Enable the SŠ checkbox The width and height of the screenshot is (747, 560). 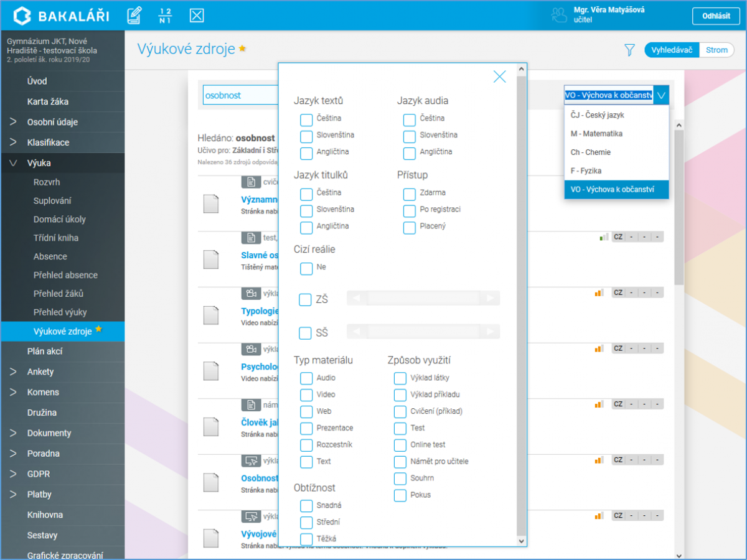click(x=305, y=334)
